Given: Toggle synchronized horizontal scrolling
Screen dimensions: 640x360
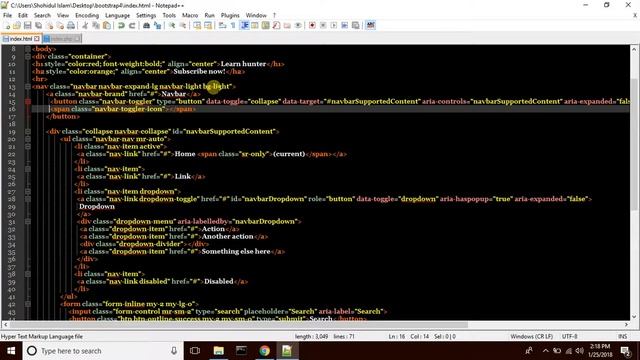Looking at the screenshot, I should pyautogui.click(x=208, y=25).
